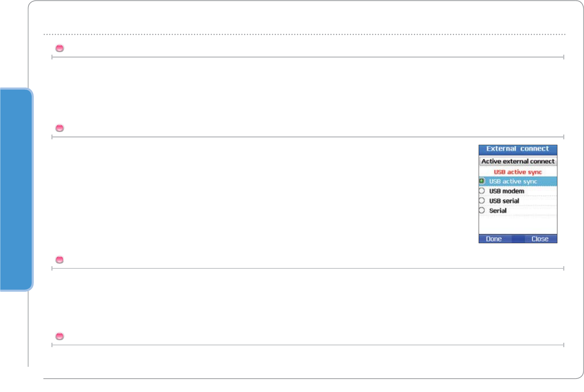Click the highlighted USB active sync row text
The height and width of the screenshot is (392, 584).
click(x=513, y=181)
